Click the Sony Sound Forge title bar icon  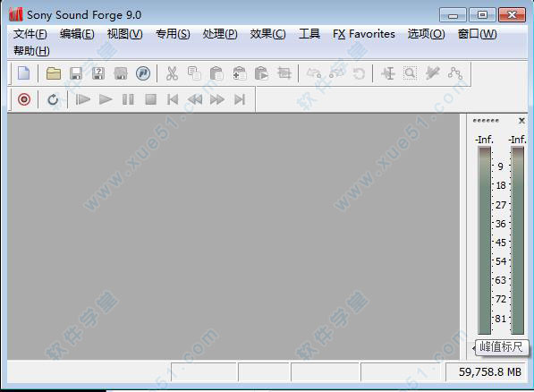(16, 14)
